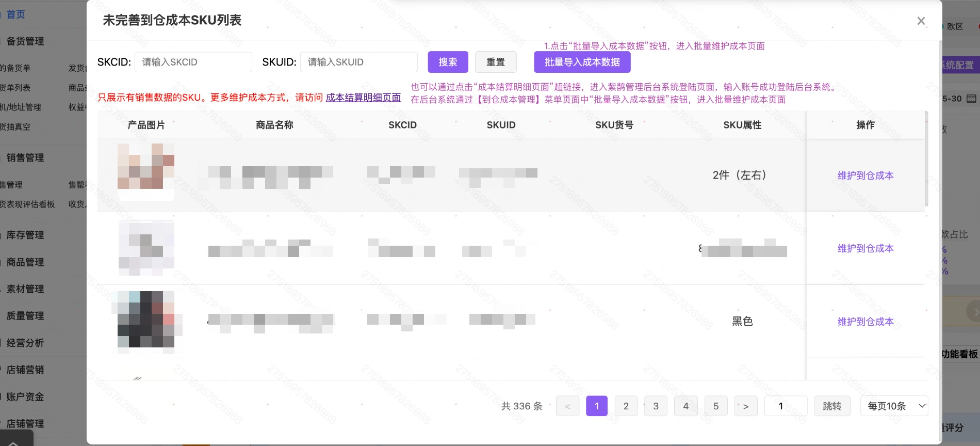Expand 备货管理 sidebar menu
Screen dimensions: 980x446
point(25,41)
